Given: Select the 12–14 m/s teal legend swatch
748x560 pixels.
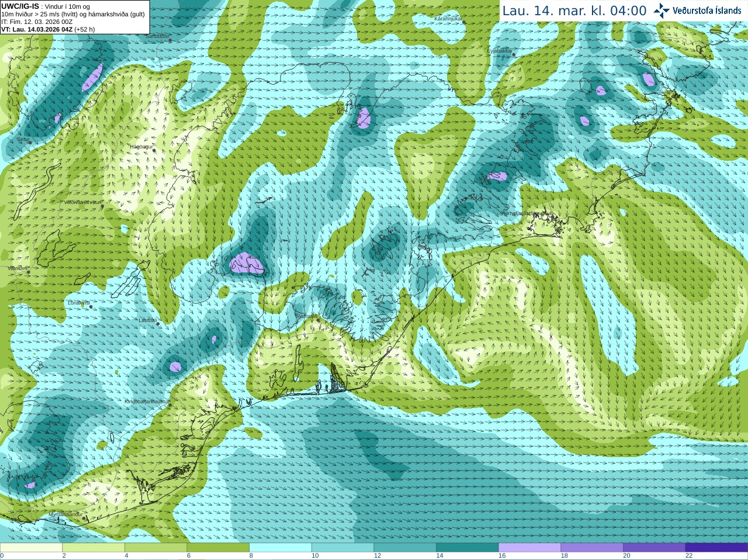Looking at the screenshot, I should pos(405,548).
